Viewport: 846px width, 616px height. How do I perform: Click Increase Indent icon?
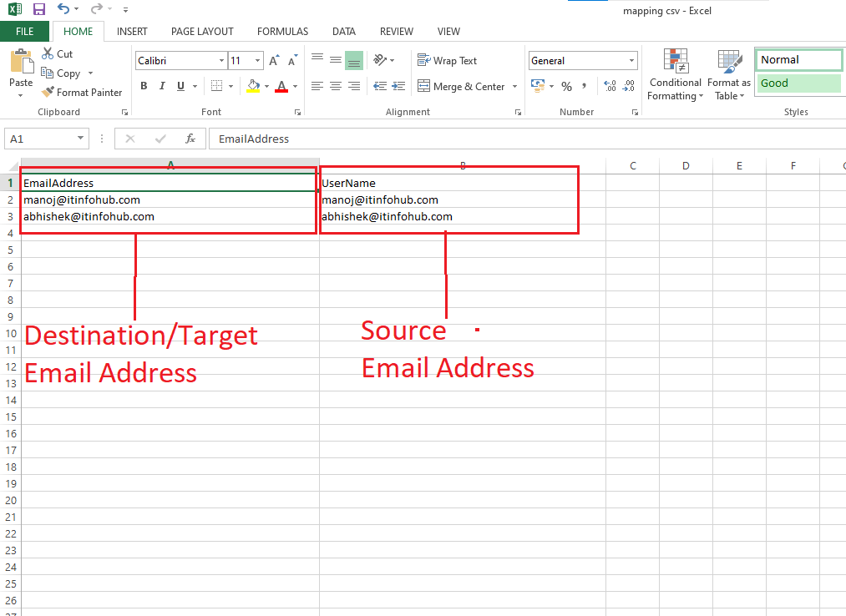pyautogui.click(x=398, y=86)
